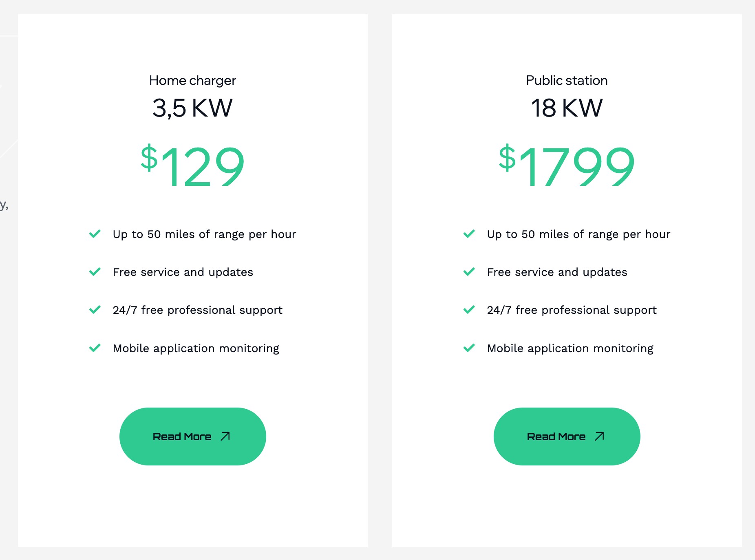Click Home charger "Mobile application monitoring" text
The image size is (755, 560).
pos(196,348)
